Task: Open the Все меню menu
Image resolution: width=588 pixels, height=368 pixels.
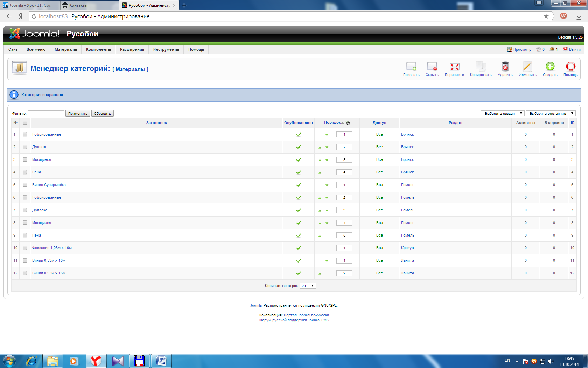Action: tap(36, 49)
